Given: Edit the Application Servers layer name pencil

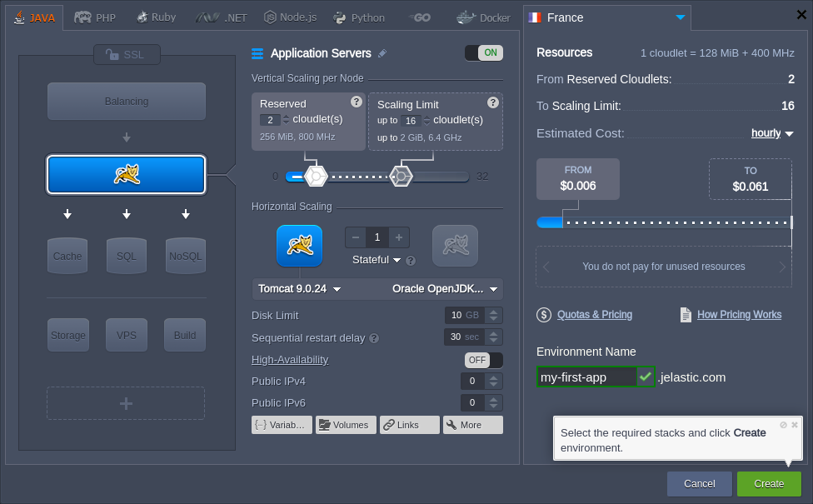Looking at the screenshot, I should point(382,53).
